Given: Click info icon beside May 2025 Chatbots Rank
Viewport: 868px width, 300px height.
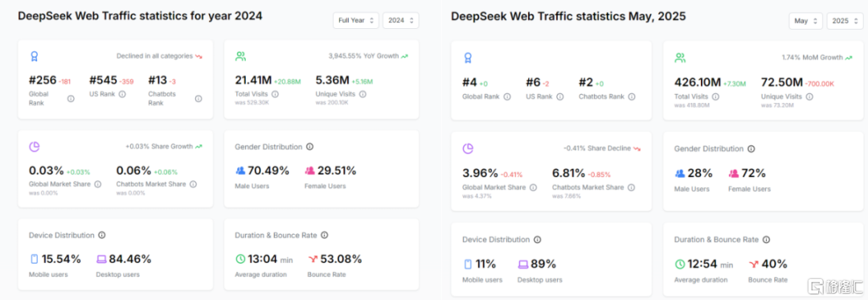Looking at the screenshot, I should pos(632,97).
